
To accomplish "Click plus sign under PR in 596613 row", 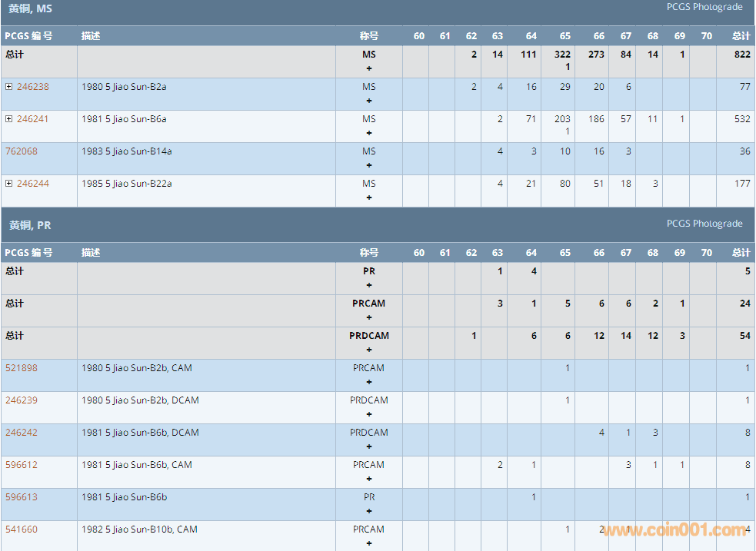I will click(369, 511).
